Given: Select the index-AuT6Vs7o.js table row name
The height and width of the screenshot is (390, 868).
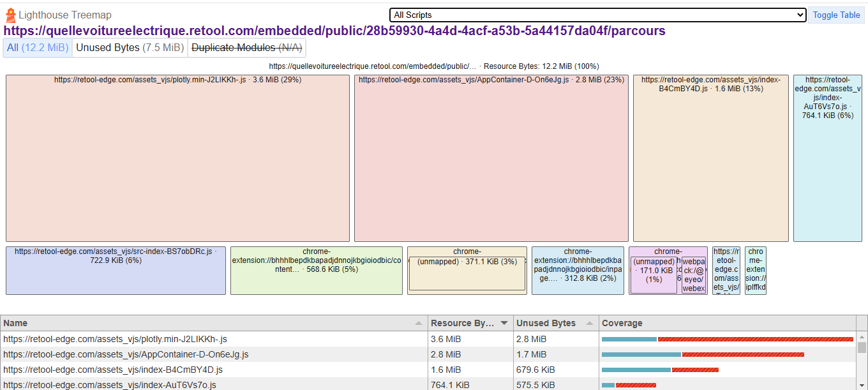Looking at the screenshot, I should (x=110, y=385).
